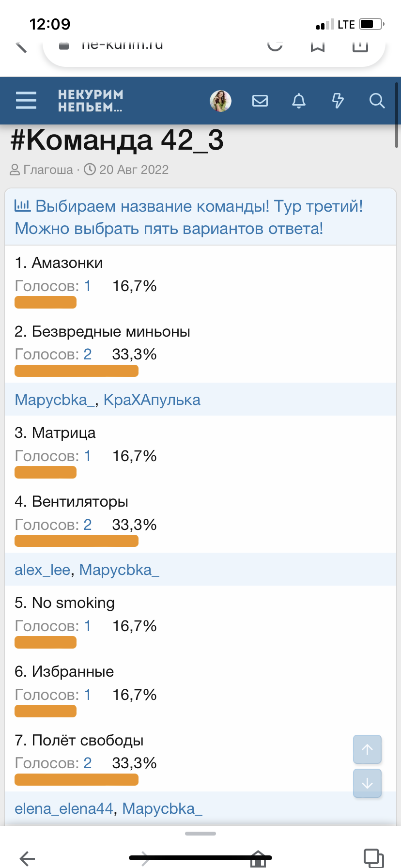Open the bell notifications icon
Viewport: 401px width, 868px height.
(x=299, y=101)
